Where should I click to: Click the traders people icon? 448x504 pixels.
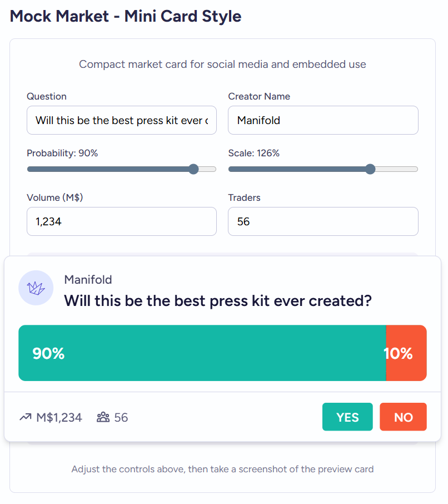(103, 417)
